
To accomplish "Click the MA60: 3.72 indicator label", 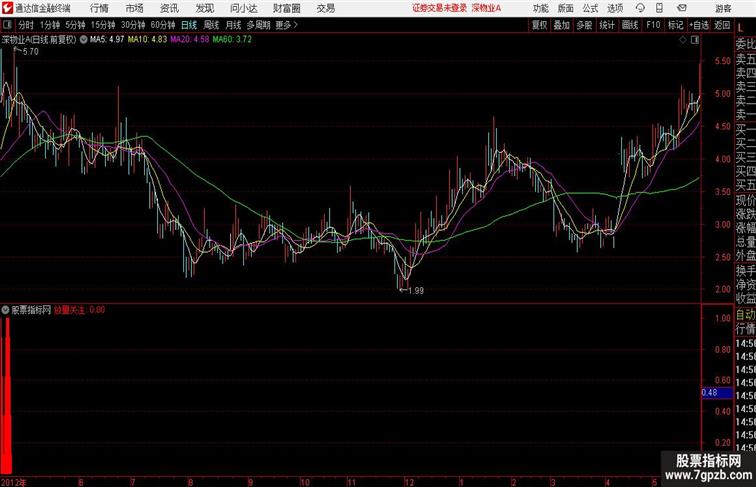I will (232, 40).
